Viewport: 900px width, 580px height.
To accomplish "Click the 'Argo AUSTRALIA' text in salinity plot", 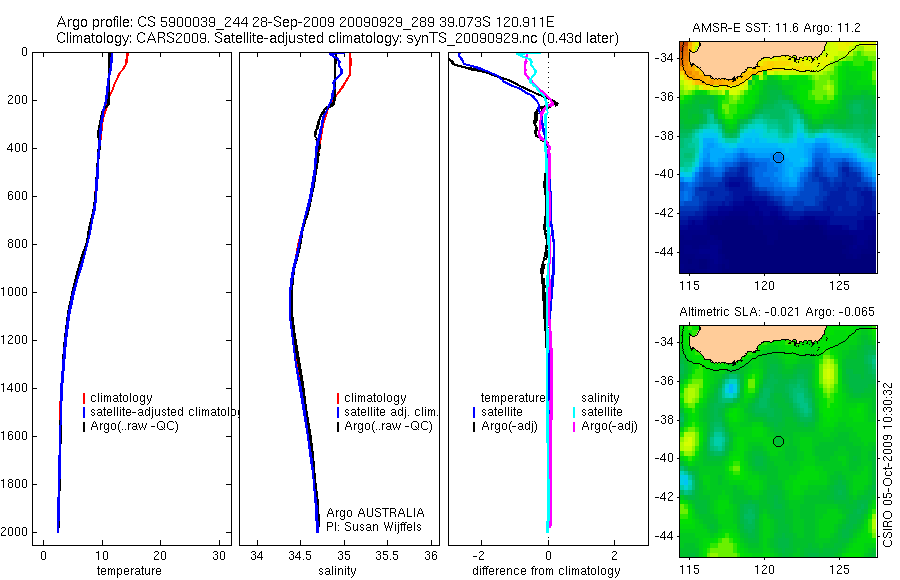I will point(375,513).
